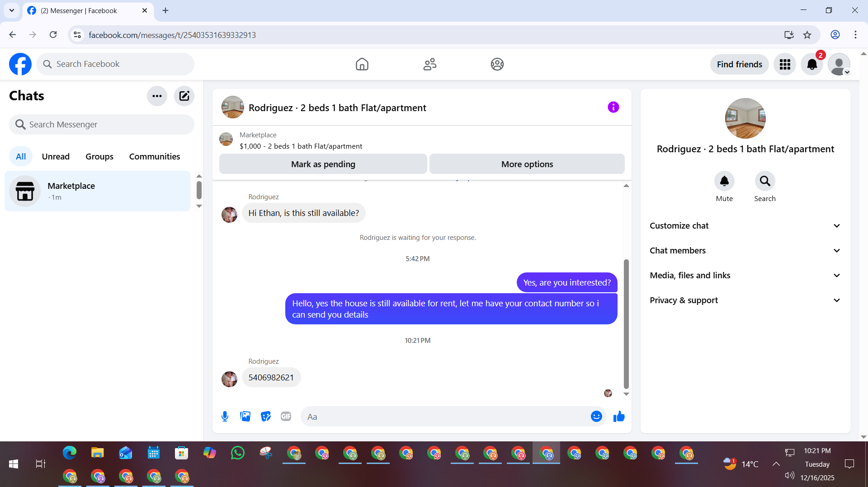This screenshot has height=487, width=868.
Task: Open the Groups icon in top navigation
Action: pyautogui.click(x=497, y=64)
